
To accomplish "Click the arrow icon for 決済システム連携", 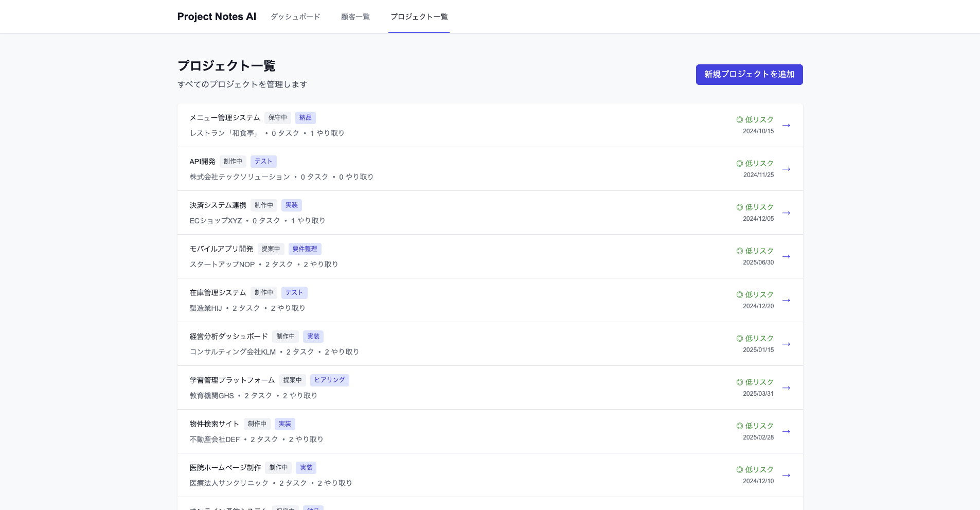I will click(x=787, y=213).
